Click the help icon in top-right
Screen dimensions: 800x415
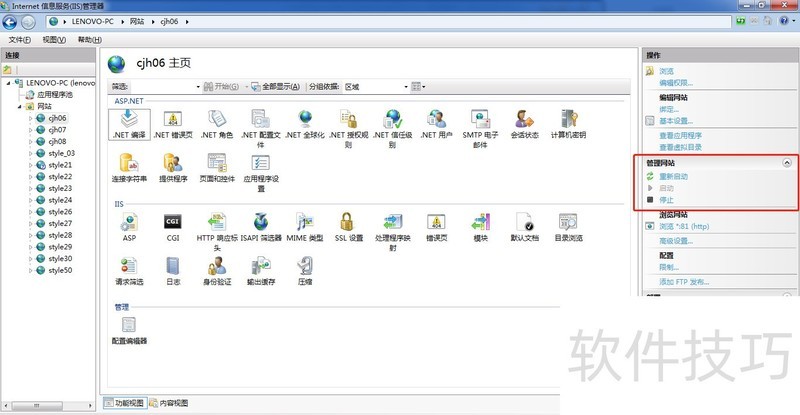pos(784,21)
